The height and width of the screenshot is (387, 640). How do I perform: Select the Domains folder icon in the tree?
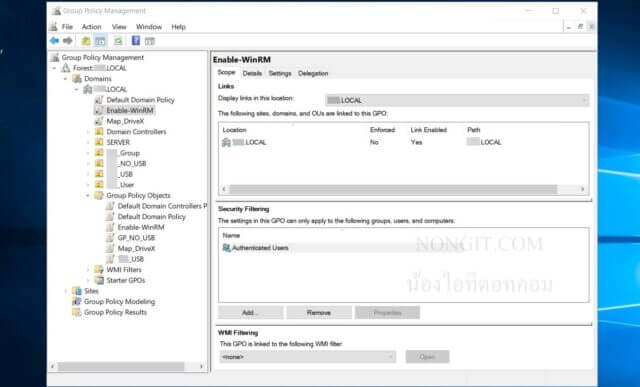[x=77, y=79]
